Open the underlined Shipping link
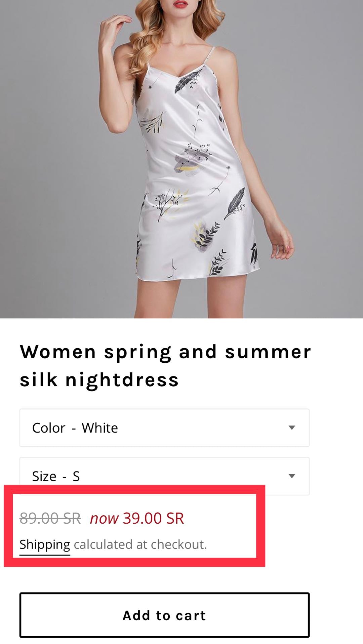Image resolution: width=363 pixels, height=644 pixels. (x=45, y=545)
